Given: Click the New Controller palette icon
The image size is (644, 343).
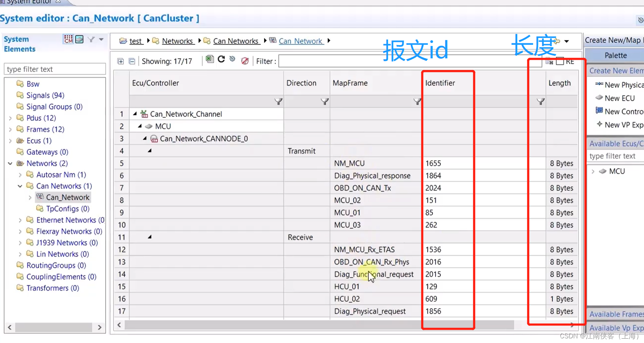Looking at the screenshot, I should coord(599,111).
